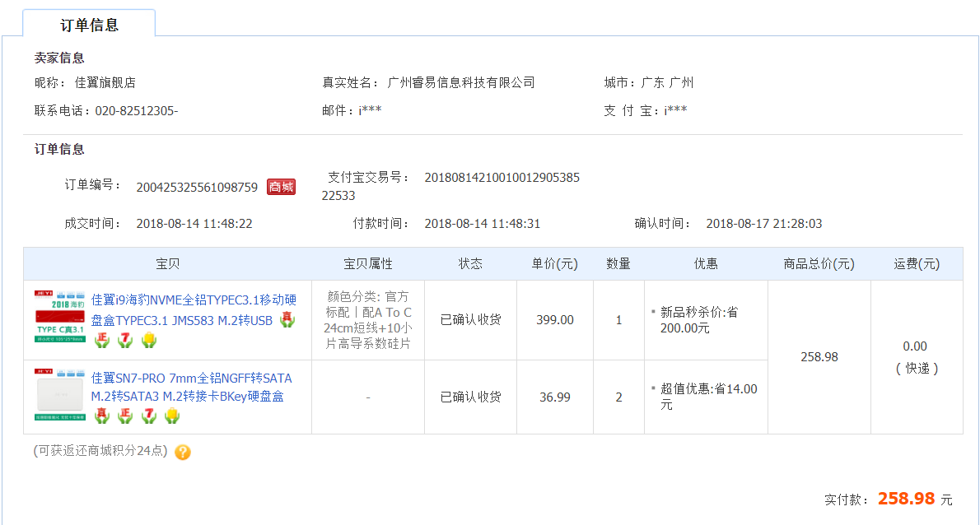Click the real name 广州睿易信息科技有限公司
The height and width of the screenshot is (525, 980).
[461, 82]
